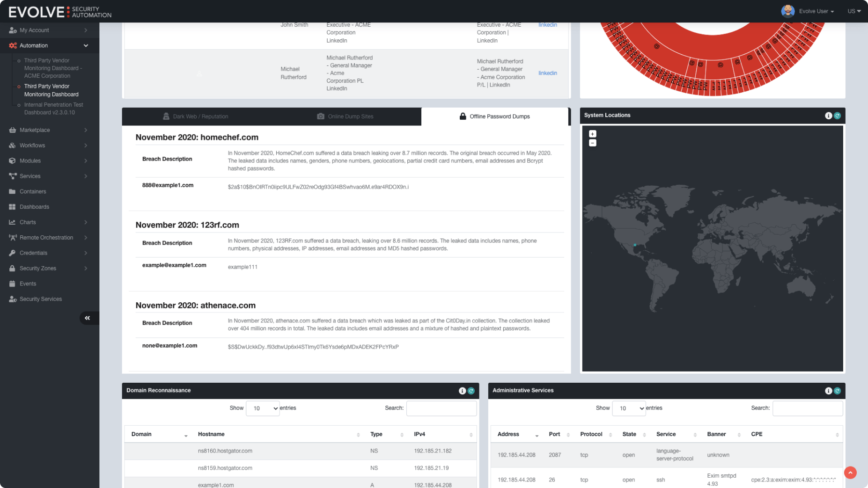Expand the My Account chevron

click(x=86, y=30)
